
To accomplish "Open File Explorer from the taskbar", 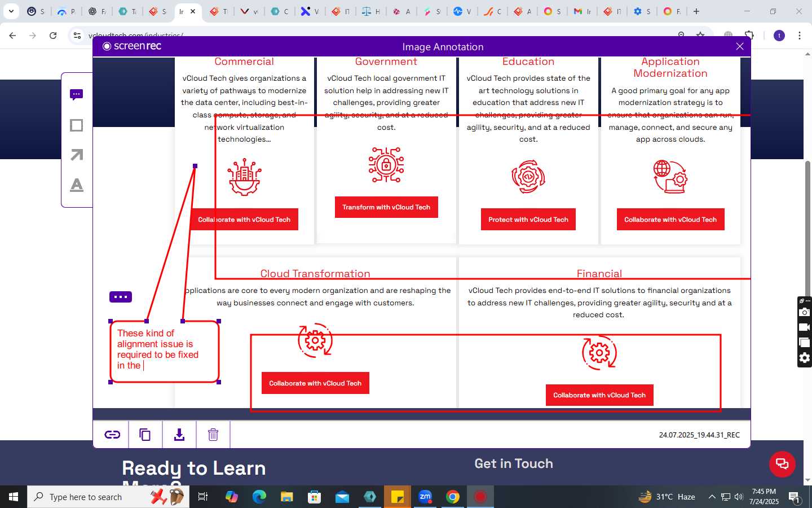I will coord(287,497).
